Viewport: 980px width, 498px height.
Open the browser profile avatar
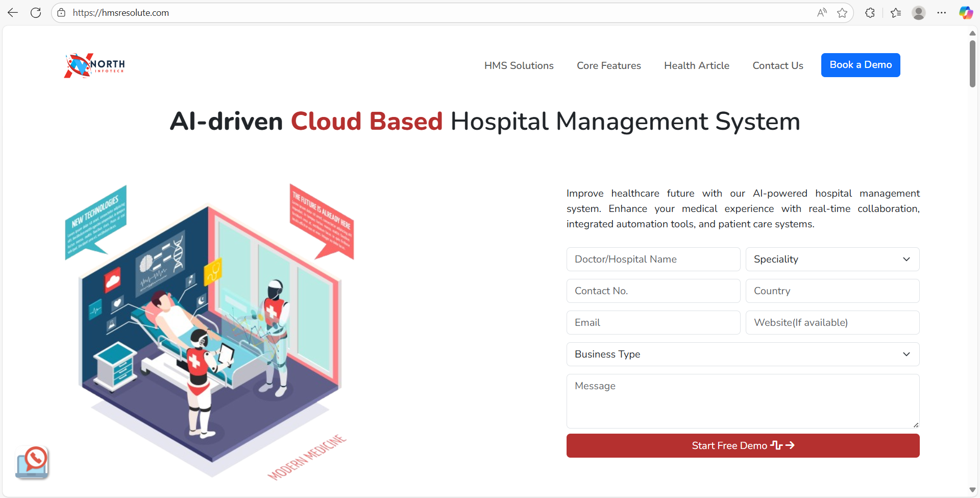[x=919, y=13]
